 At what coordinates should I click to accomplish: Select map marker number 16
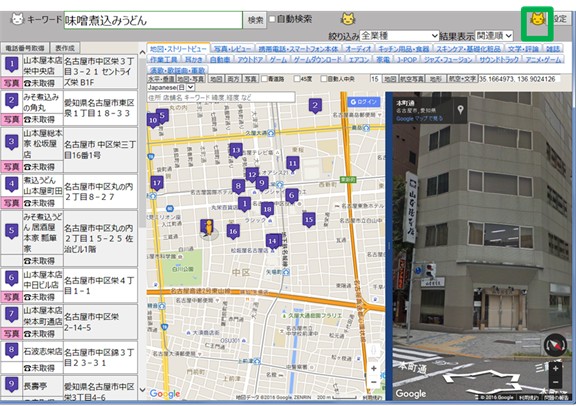pos(233,232)
